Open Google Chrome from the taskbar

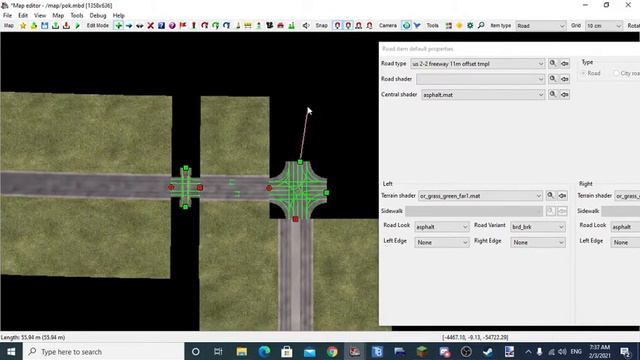(x=332, y=351)
